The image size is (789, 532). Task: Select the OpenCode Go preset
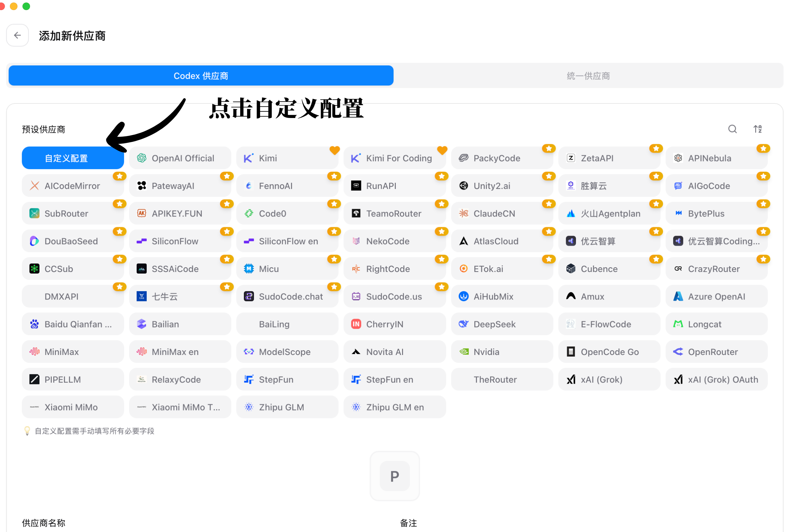click(609, 352)
